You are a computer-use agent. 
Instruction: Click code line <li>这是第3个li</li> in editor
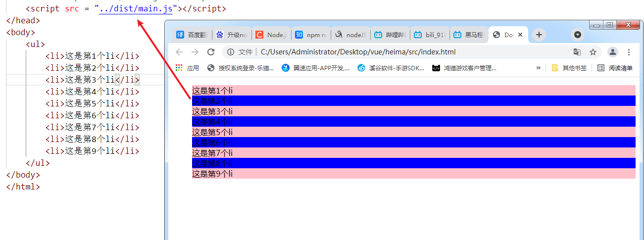coord(92,80)
